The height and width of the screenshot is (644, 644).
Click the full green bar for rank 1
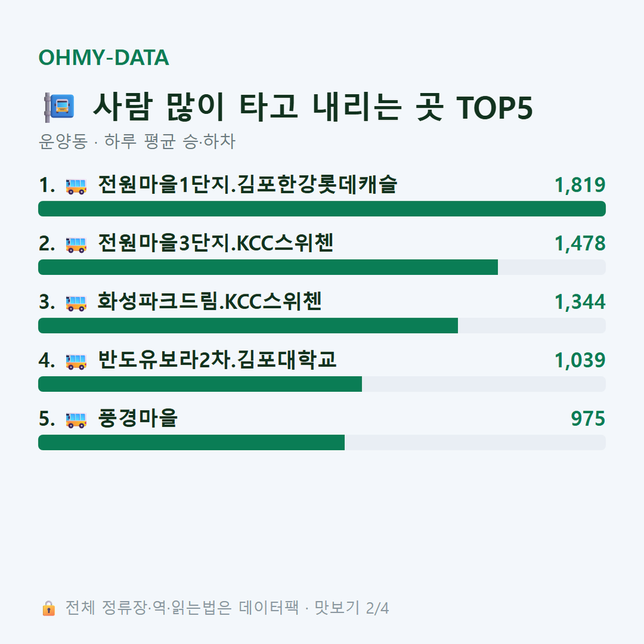click(x=322, y=209)
